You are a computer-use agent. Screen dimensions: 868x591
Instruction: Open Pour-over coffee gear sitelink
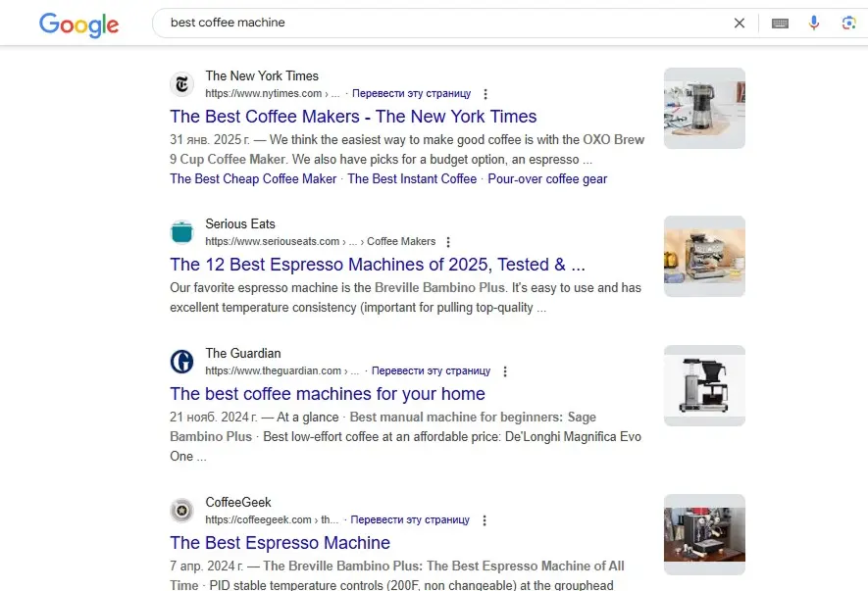(547, 178)
